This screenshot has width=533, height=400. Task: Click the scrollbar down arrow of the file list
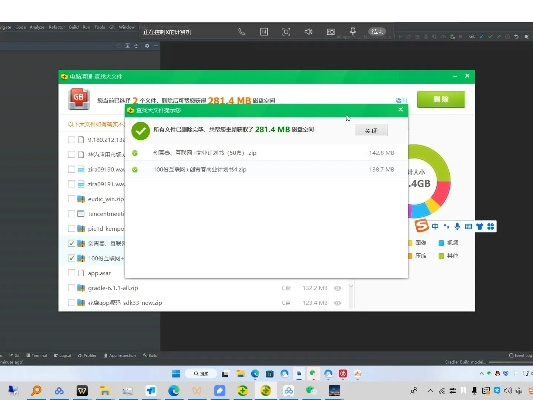click(351, 286)
